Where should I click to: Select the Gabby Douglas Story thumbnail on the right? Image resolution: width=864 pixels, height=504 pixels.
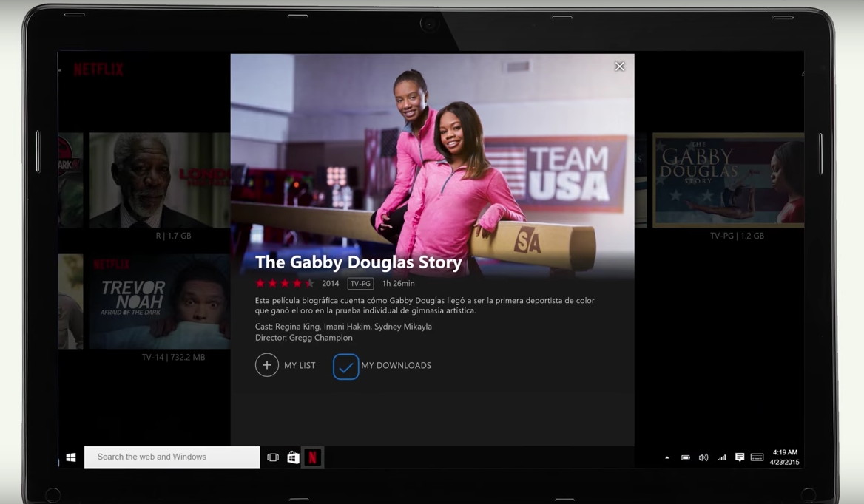point(728,180)
